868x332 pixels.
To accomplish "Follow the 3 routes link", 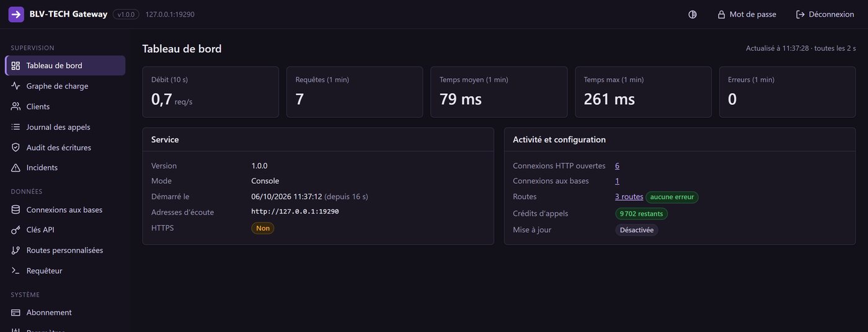I will [629, 197].
